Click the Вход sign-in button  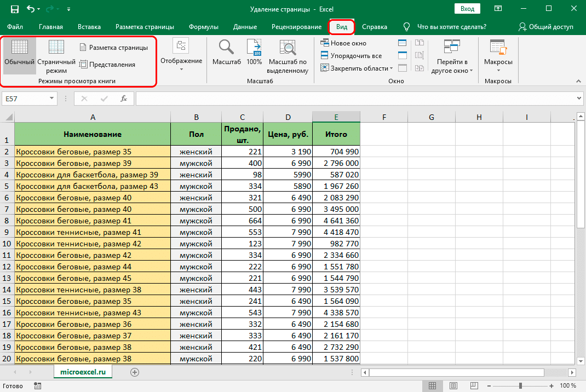click(x=467, y=9)
